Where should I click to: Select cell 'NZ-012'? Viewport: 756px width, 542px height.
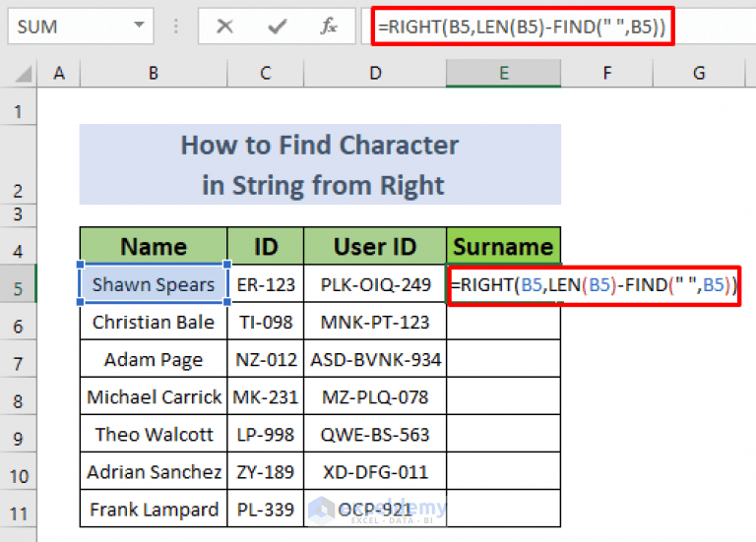coord(265,358)
